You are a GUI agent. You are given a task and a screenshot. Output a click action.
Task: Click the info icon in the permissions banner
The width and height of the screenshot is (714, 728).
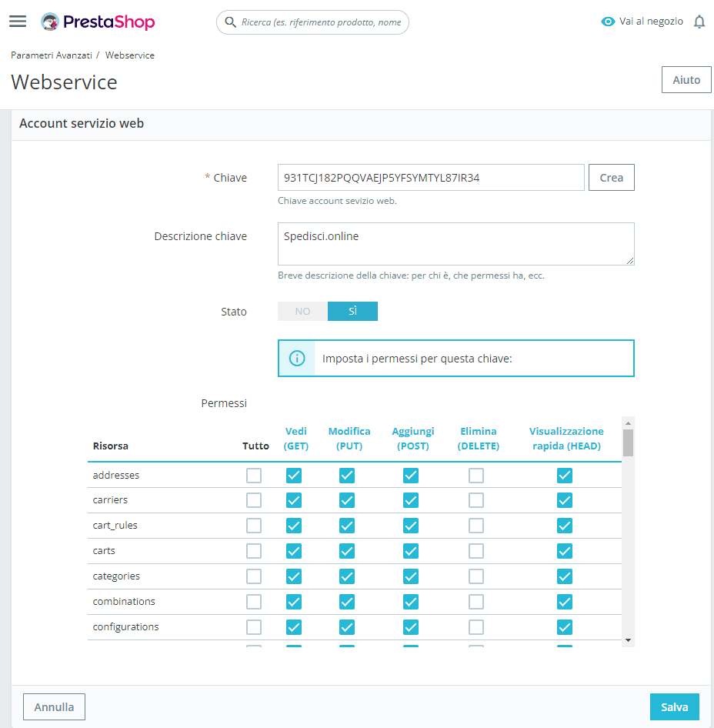[297, 358]
